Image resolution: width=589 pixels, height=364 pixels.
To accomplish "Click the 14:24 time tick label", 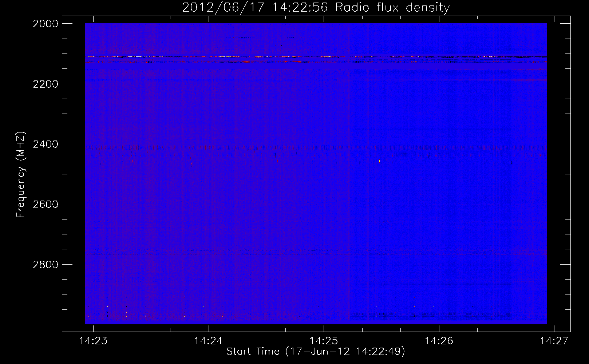I will tap(209, 341).
